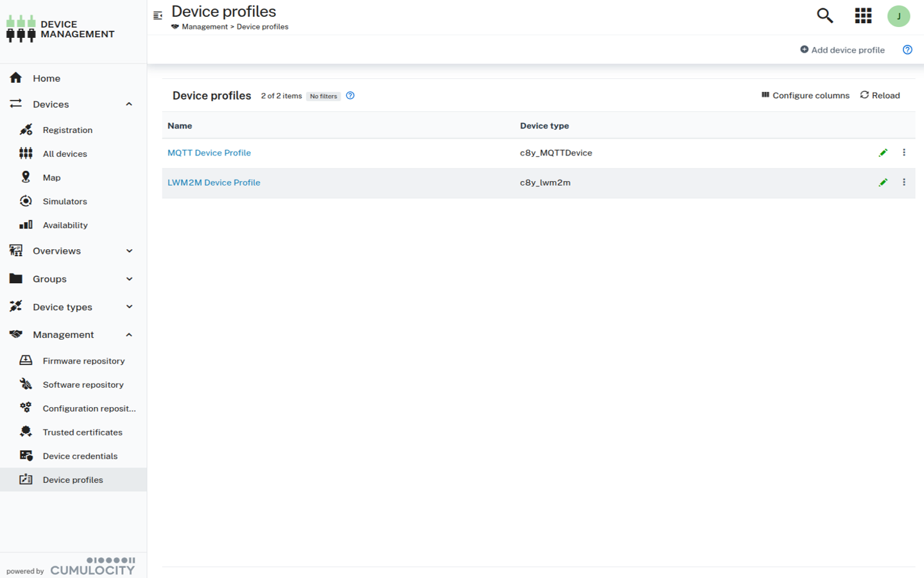Image resolution: width=924 pixels, height=578 pixels.
Task: Click the No filters chip
Action: click(323, 96)
